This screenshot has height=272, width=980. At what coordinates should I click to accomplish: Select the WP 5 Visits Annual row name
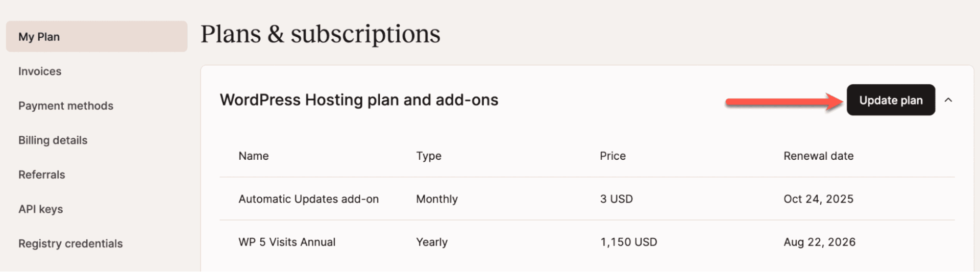(287, 242)
